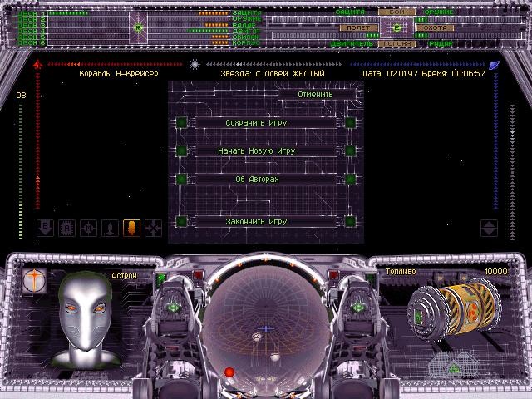Click the Время: 00:06:57 clock
The width and height of the screenshot is (532, 399).
click(454, 74)
